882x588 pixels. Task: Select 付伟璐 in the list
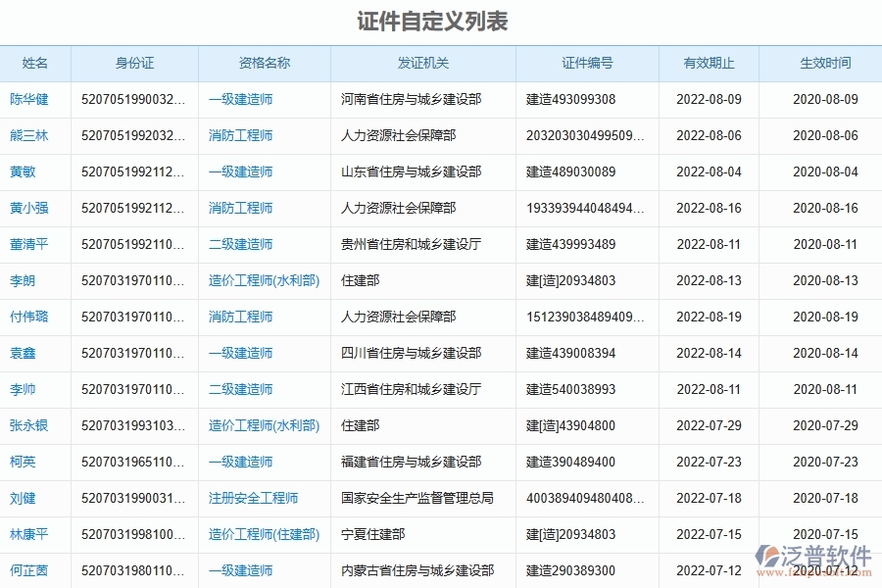[x=31, y=317]
